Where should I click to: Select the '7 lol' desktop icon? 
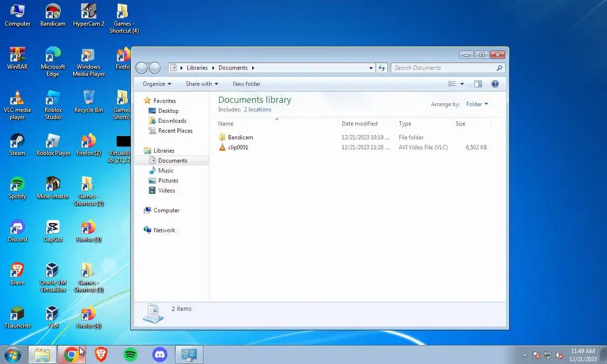[x=53, y=317]
